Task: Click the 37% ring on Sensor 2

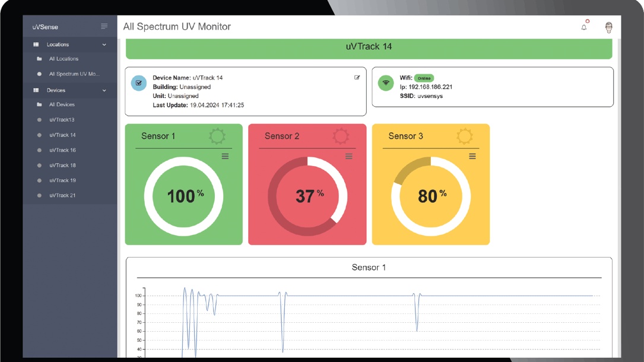Action: pos(307,193)
